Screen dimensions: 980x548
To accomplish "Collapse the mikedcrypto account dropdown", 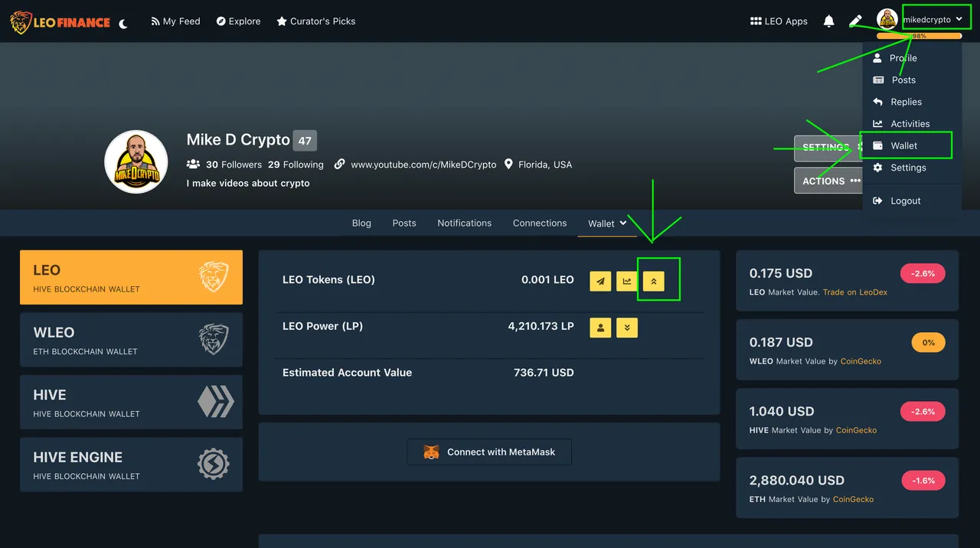I will [933, 20].
